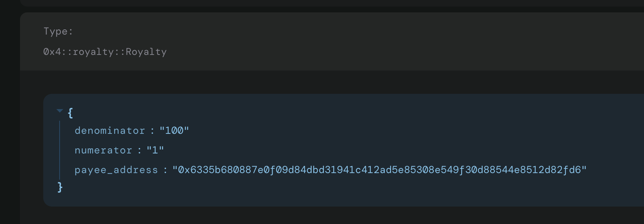The height and width of the screenshot is (224, 644).
Task: Click the closing curly brace of the JSON
Action: pos(60,187)
